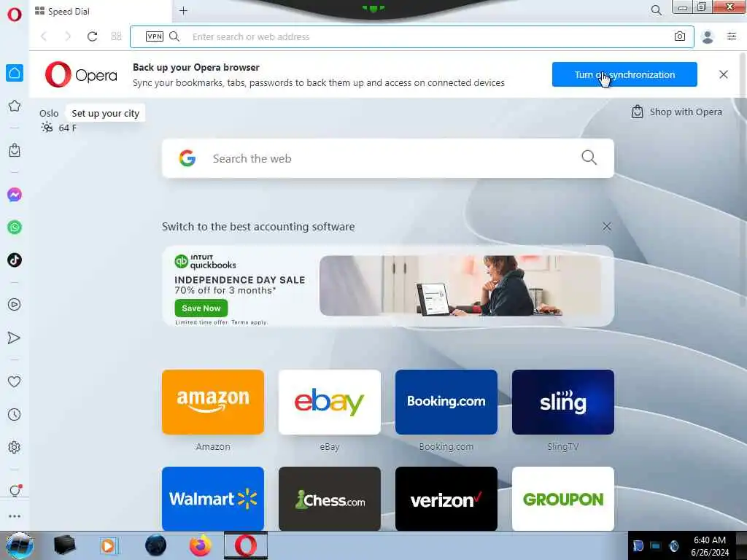Click the taskbar clock showing 6:40 AM

click(x=710, y=546)
